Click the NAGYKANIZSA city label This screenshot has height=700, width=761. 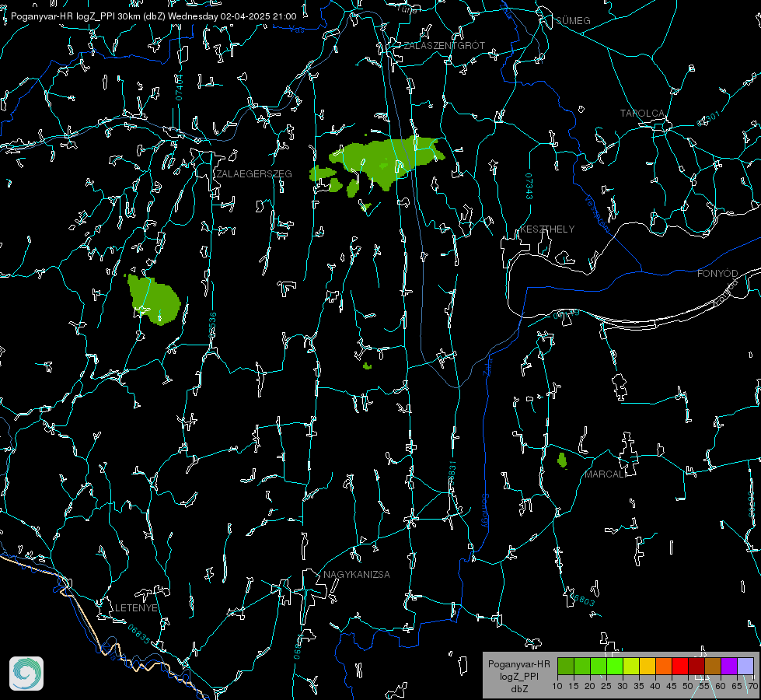[x=357, y=574]
